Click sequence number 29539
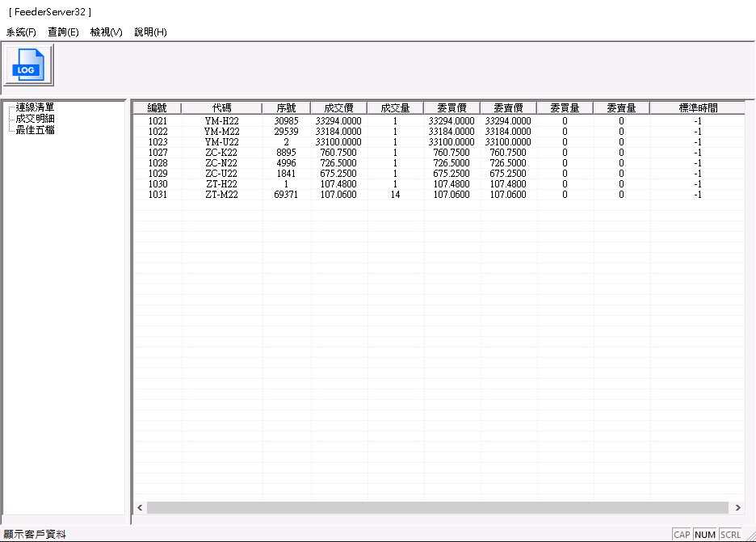Image resolution: width=756 pixels, height=542 pixels. 287,132
